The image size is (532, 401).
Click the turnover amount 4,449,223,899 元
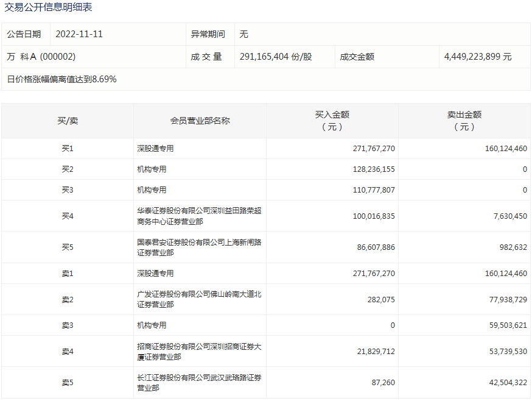coord(478,57)
